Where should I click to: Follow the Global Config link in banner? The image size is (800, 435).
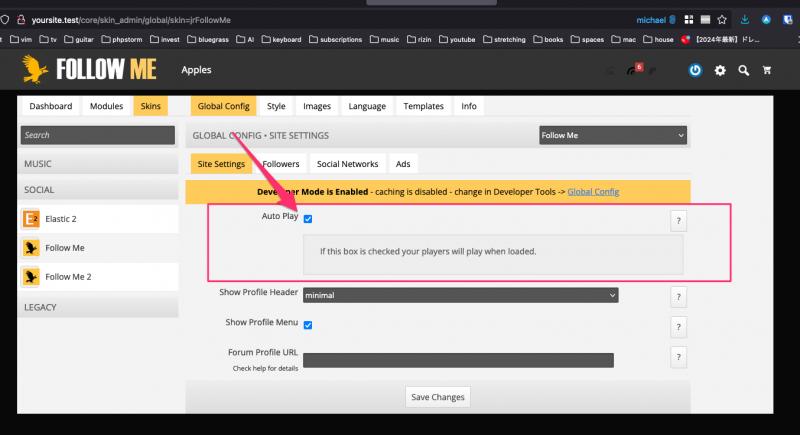[x=593, y=191]
